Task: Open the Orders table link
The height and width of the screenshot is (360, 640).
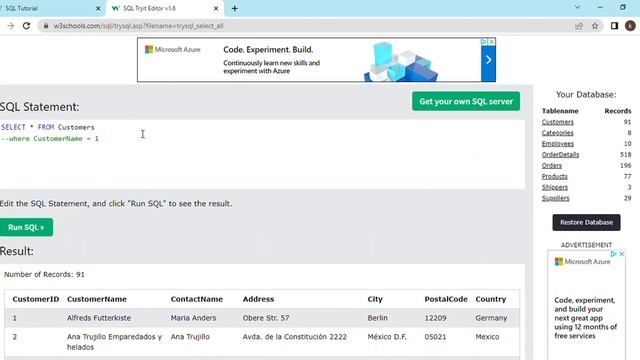Action: 552,166
